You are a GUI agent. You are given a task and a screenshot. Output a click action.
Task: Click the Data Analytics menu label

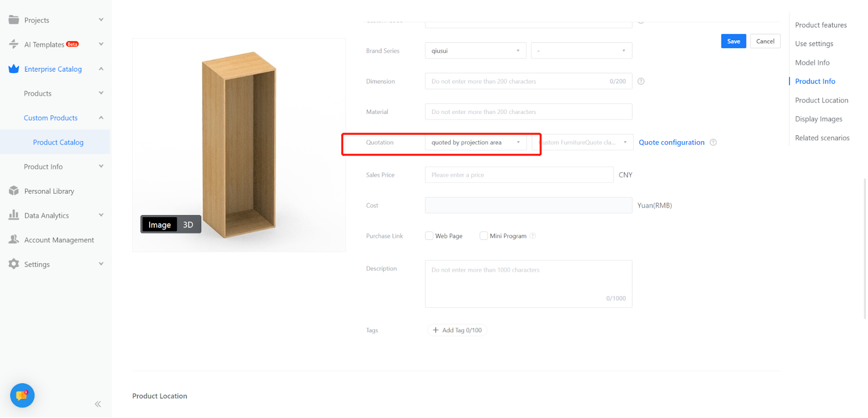(47, 216)
